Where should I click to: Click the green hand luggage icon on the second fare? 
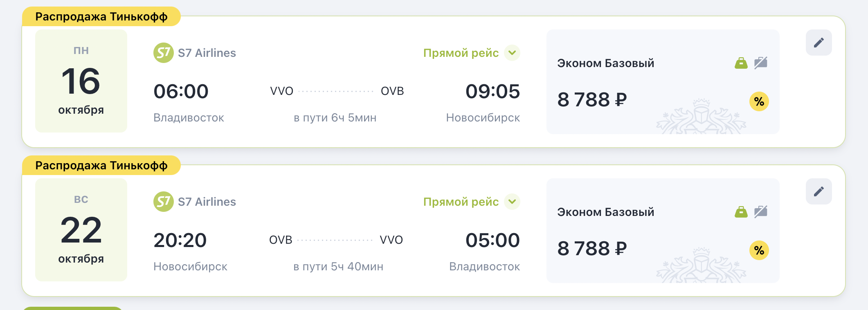coord(741,212)
